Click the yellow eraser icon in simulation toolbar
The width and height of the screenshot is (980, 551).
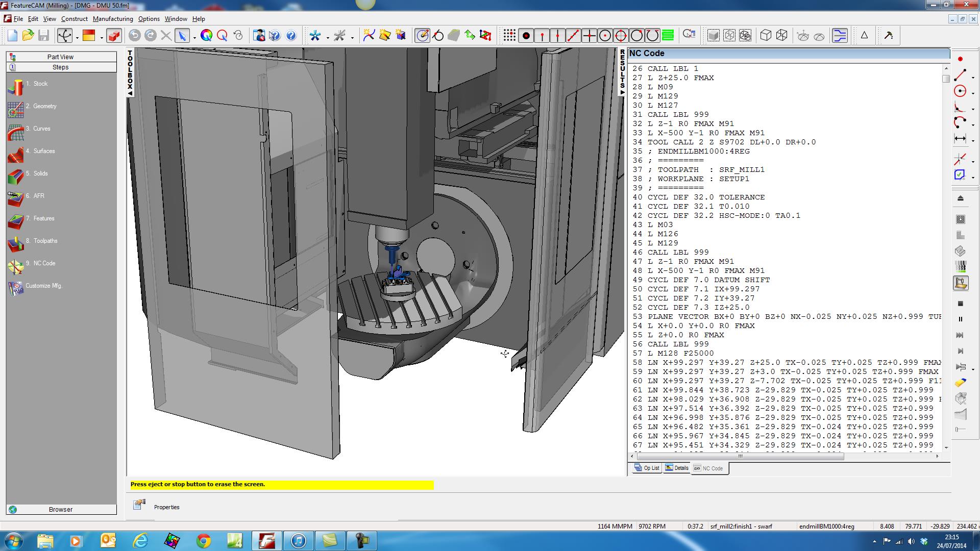(x=960, y=383)
